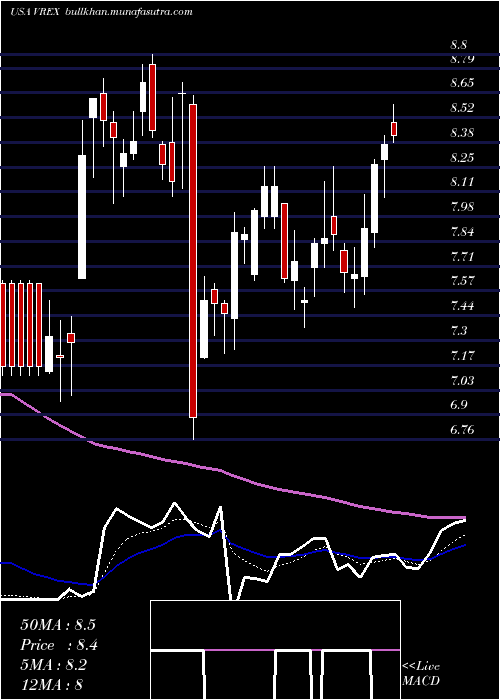Click the 7.03 price axis label
This screenshot has width=500, height=700.
tap(462, 381)
